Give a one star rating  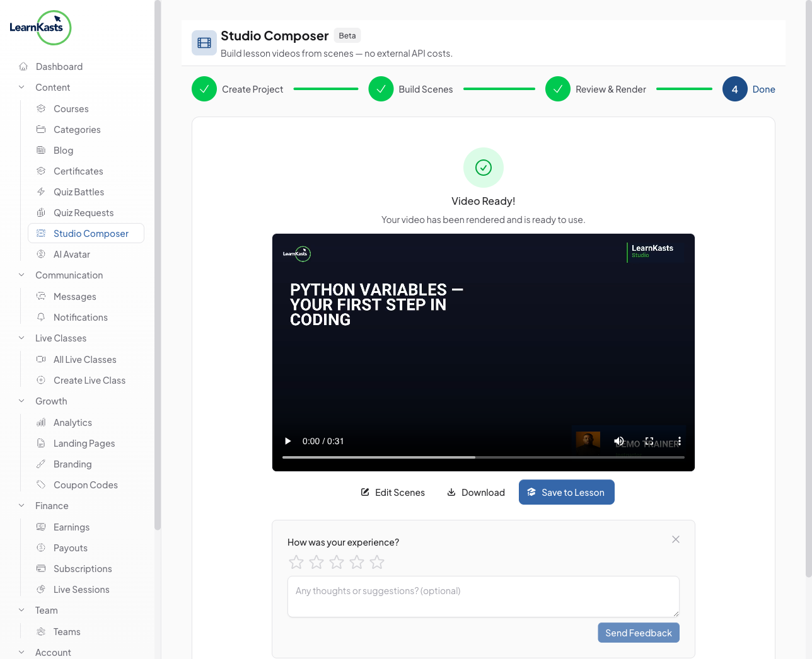[x=296, y=562]
